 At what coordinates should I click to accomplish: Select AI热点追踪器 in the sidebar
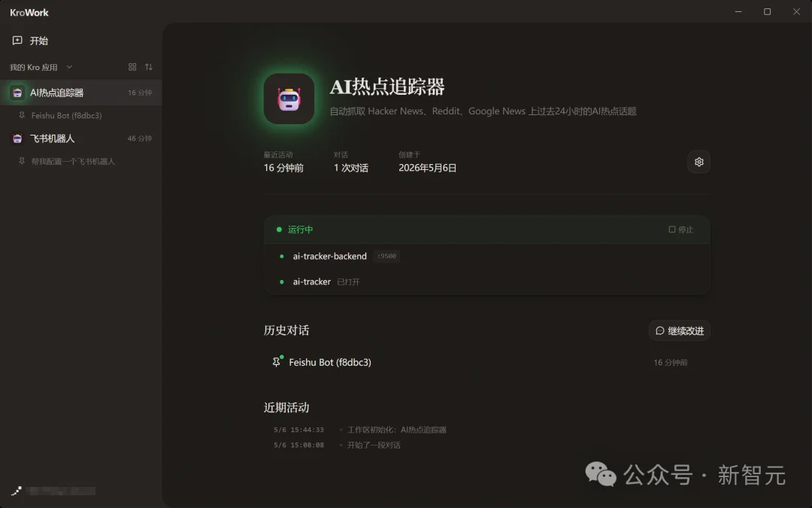80,93
